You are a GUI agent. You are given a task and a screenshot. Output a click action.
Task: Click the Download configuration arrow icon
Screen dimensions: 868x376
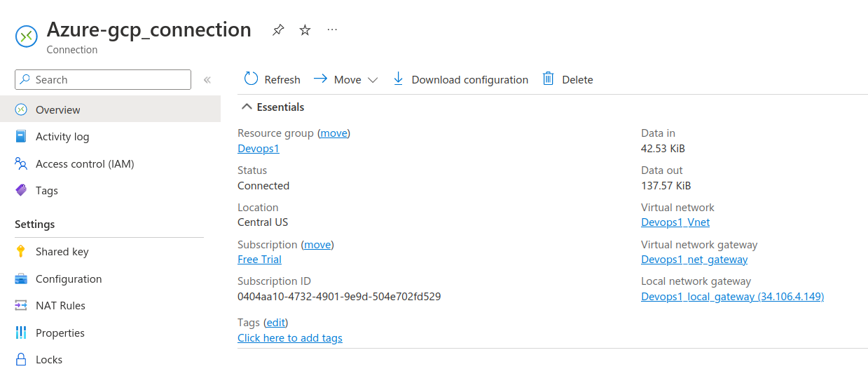pyautogui.click(x=398, y=79)
